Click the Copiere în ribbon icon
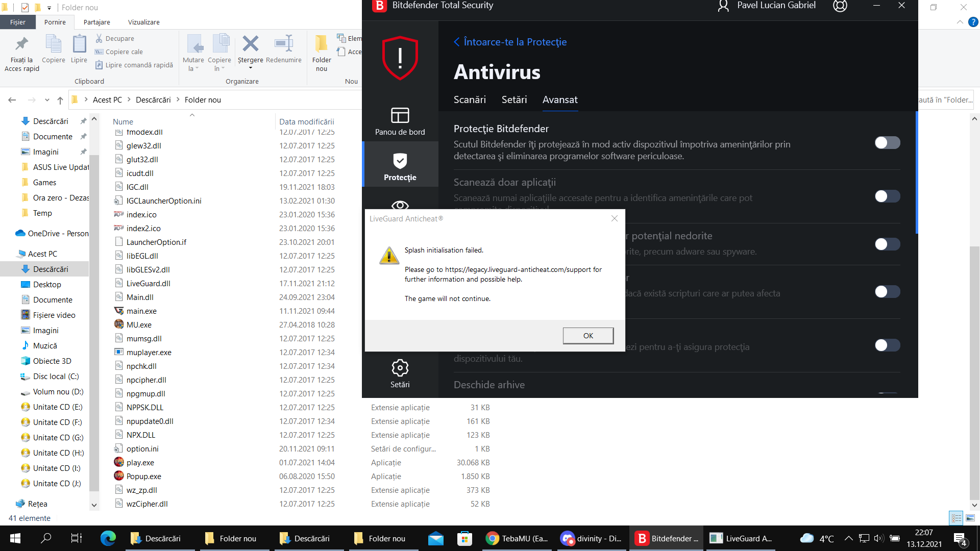 pos(220,44)
